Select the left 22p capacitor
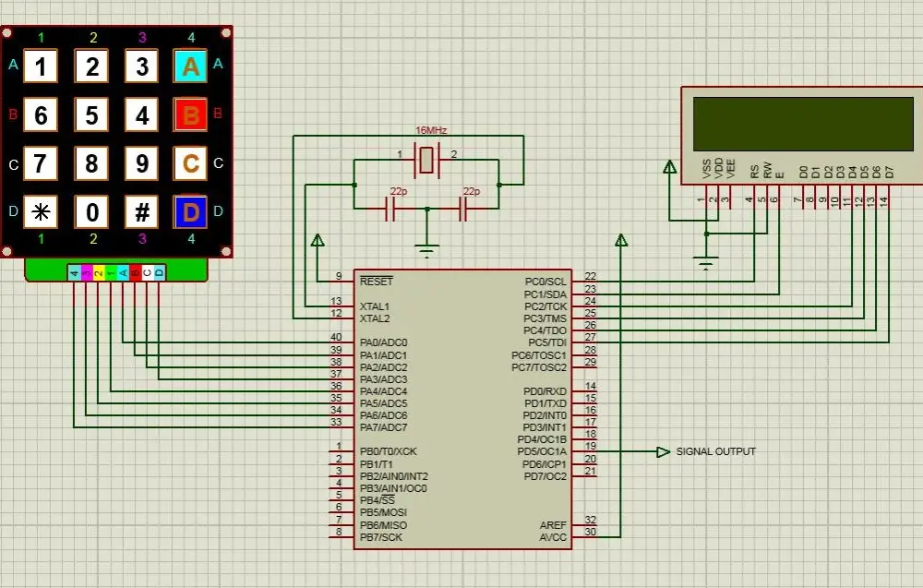This screenshot has height=588, width=923. click(390, 209)
